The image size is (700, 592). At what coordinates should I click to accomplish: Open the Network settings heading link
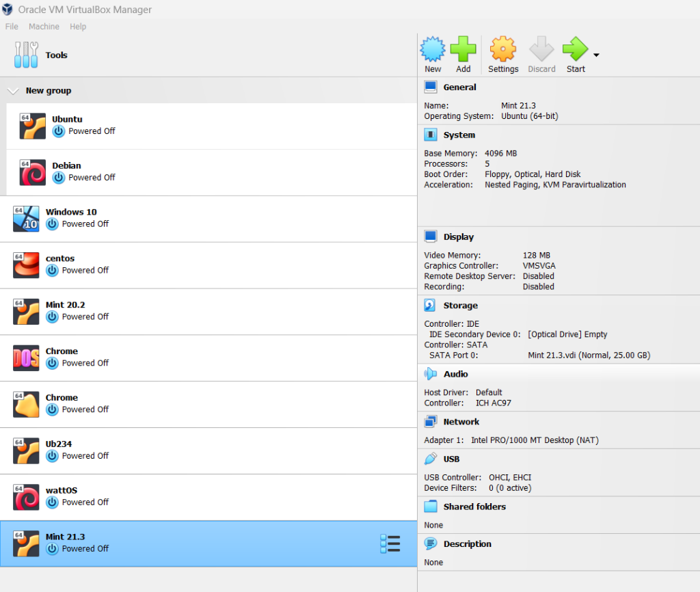click(461, 422)
